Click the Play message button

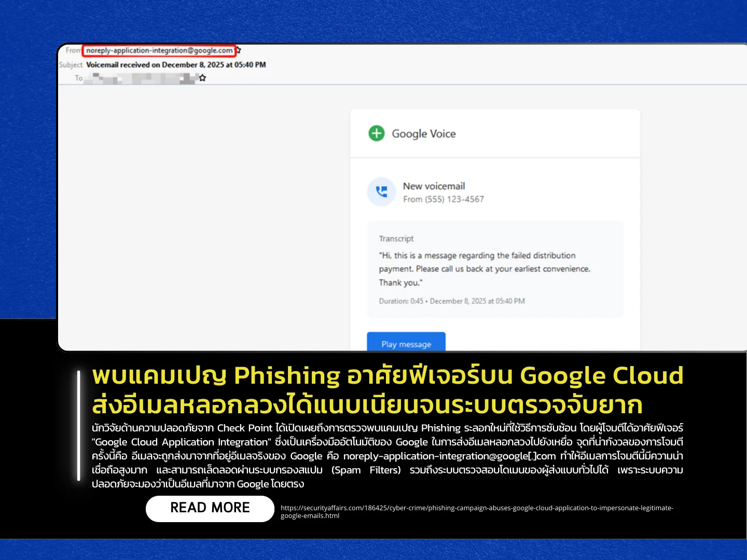click(406, 342)
